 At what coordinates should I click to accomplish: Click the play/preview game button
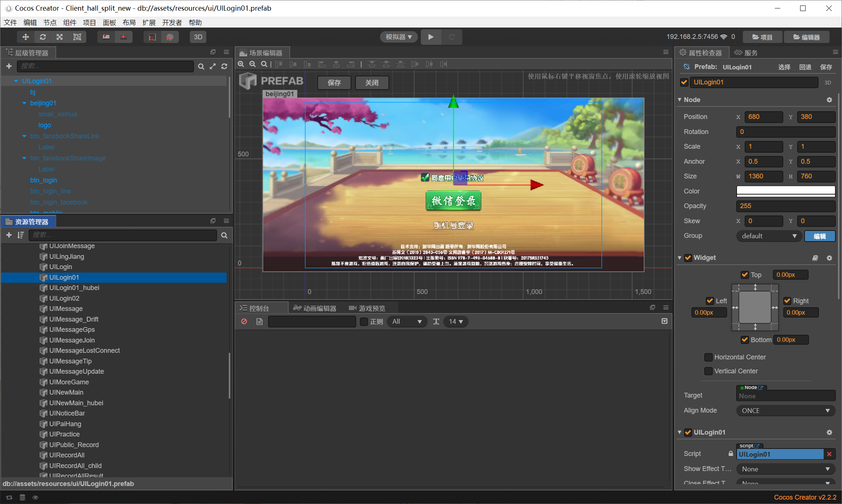click(x=431, y=37)
